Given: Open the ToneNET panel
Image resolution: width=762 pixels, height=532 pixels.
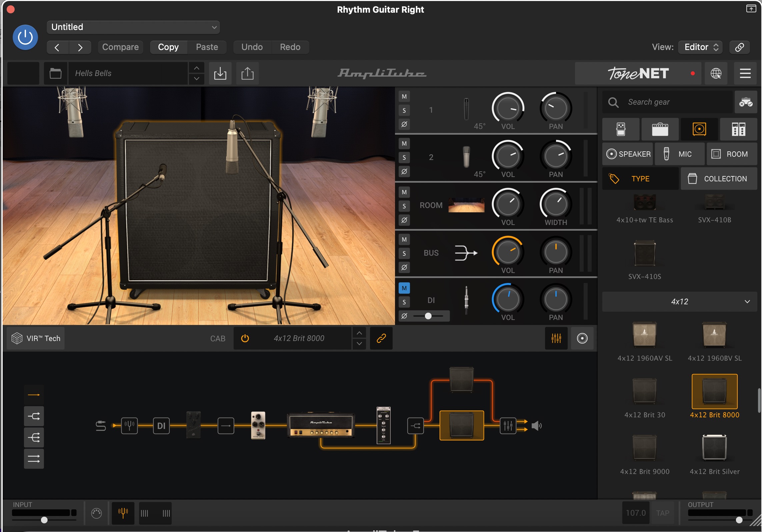Looking at the screenshot, I should click(638, 73).
